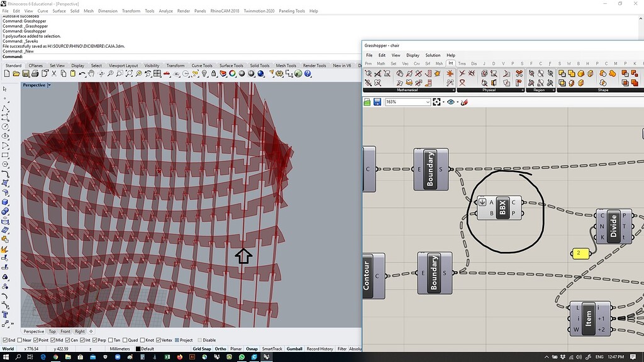Expand the Perspective viewport title menu
Viewport: 644px width, 362px height.
[49, 85]
